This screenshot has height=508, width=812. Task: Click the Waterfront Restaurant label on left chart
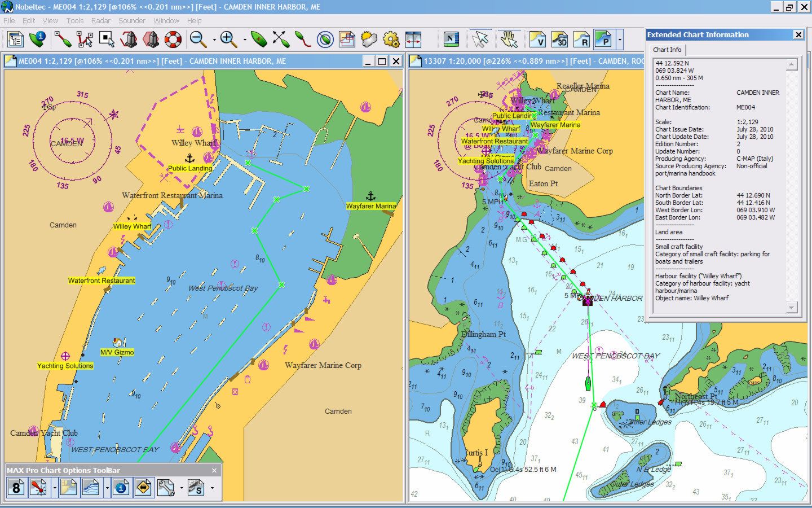pos(101,281)
